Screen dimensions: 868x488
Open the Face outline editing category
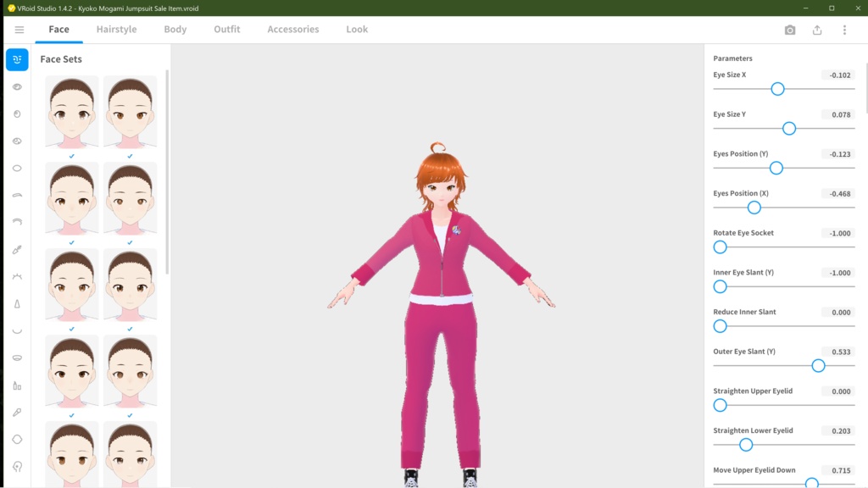click(17, 439)
